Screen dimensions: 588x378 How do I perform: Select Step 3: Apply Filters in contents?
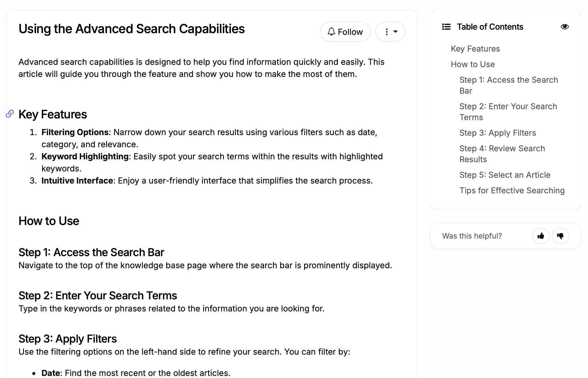click(497, 133)
